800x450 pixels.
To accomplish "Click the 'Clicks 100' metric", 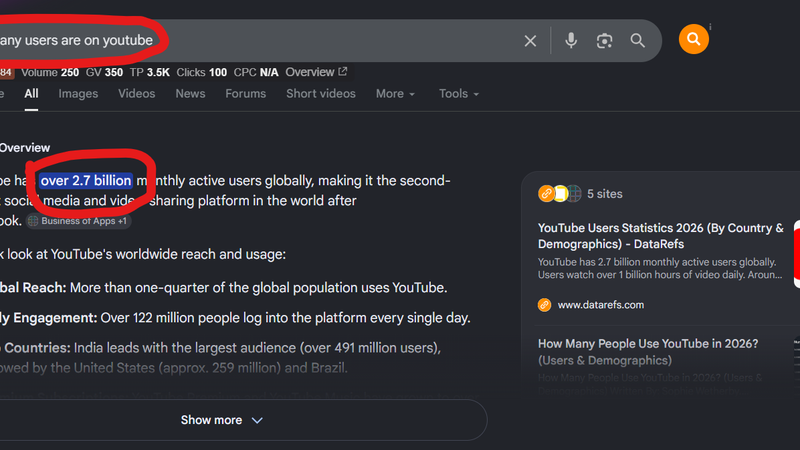I will 202,72.
